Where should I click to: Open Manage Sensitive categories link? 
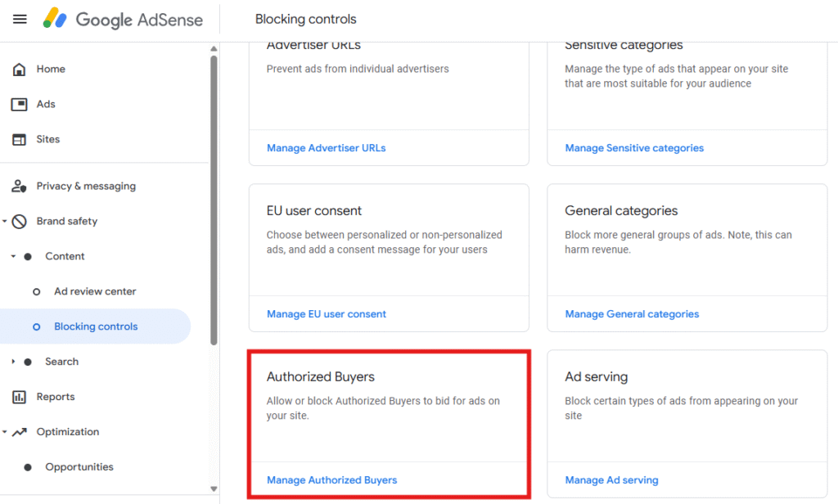633,148
